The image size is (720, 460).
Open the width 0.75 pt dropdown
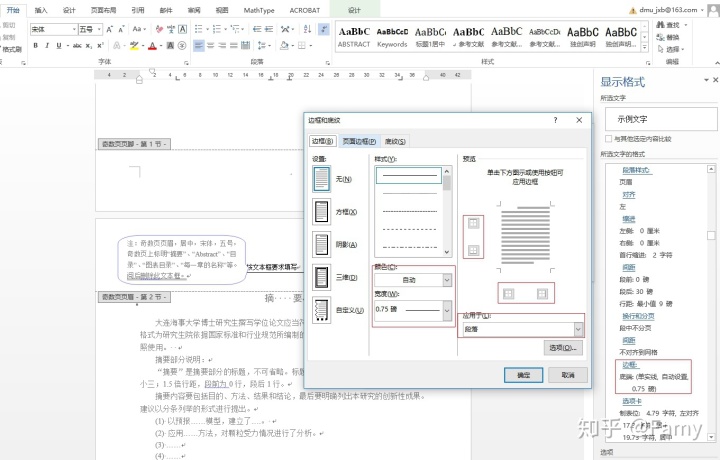(447, 310)
